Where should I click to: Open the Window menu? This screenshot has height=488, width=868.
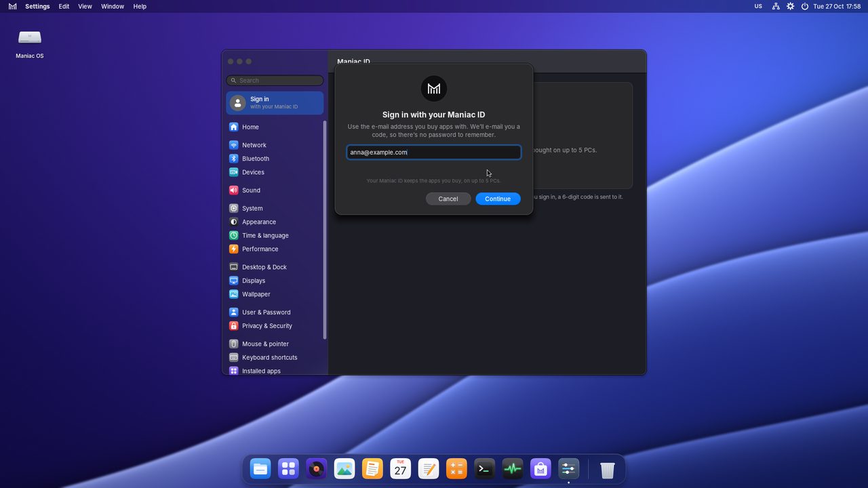(113, 6)
